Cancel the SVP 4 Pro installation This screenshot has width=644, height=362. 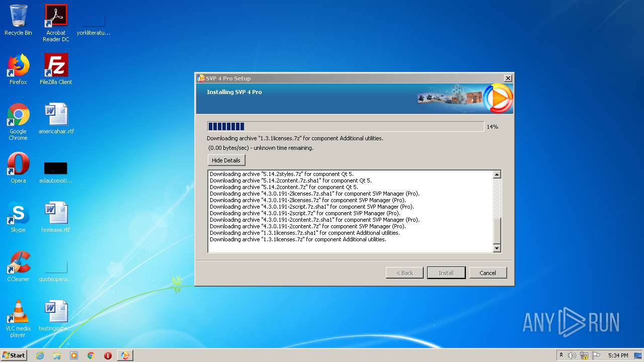point(488,273)
